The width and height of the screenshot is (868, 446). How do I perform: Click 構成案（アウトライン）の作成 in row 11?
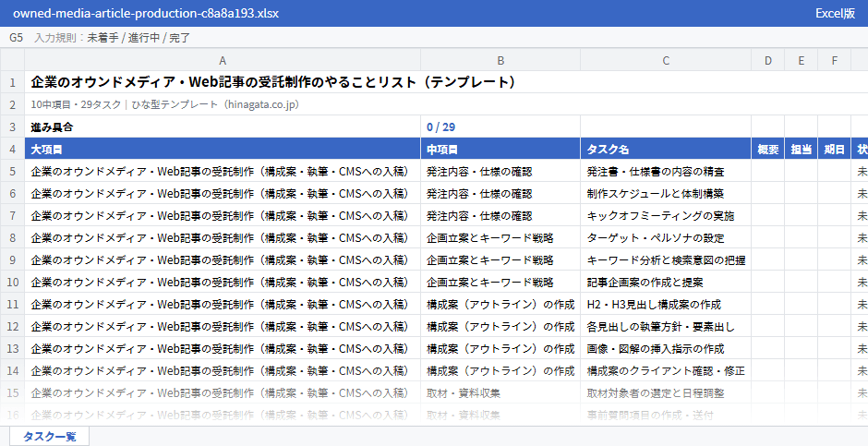500,304
